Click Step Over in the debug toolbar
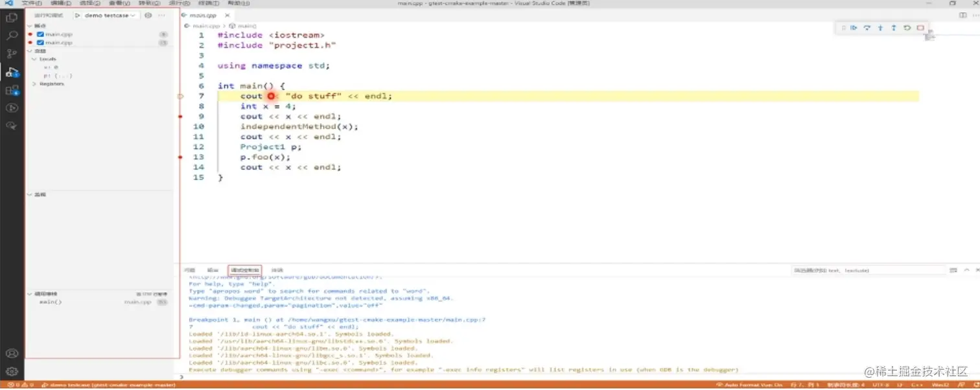This screenshot has height=390, width=980. click(x=867, y=28)
